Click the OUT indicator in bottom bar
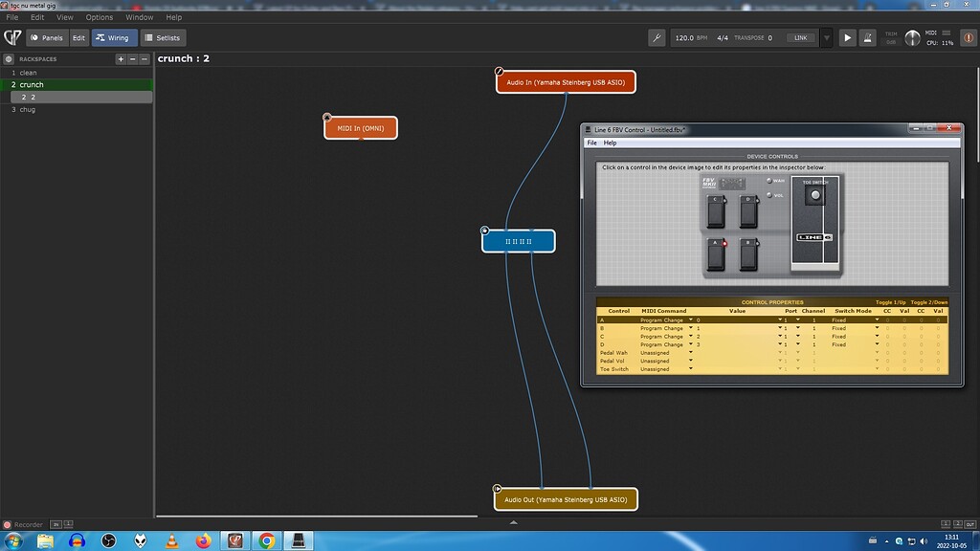This screenshot has height=551, width=980. coord(970,524)
